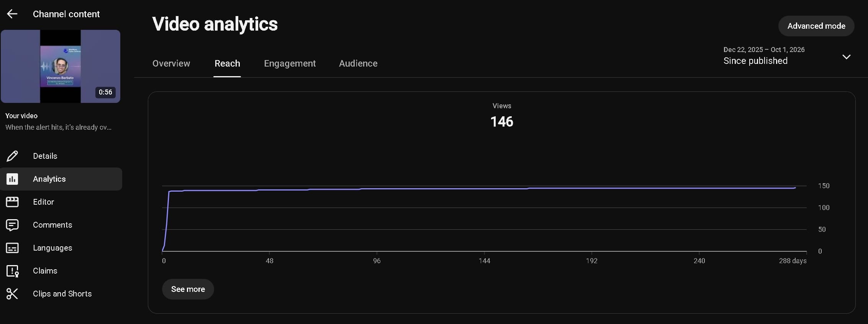
Task: Select the Reach tab
Action: [227, 63]
